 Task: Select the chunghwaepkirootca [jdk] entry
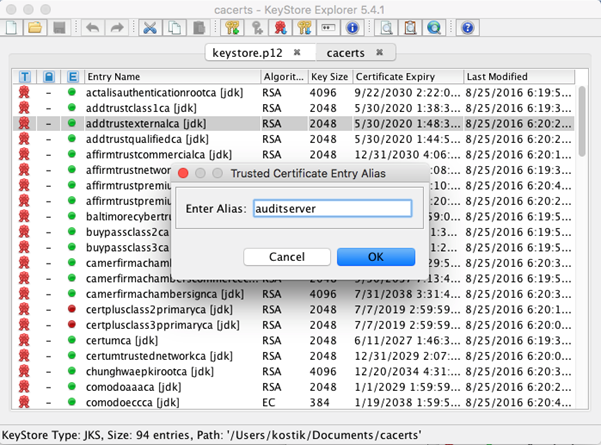coord(293,371)
